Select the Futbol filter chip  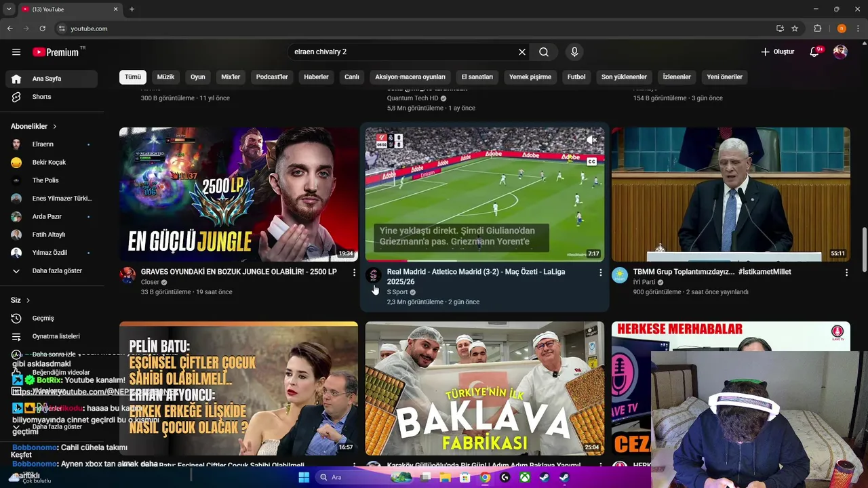[576, 77]
